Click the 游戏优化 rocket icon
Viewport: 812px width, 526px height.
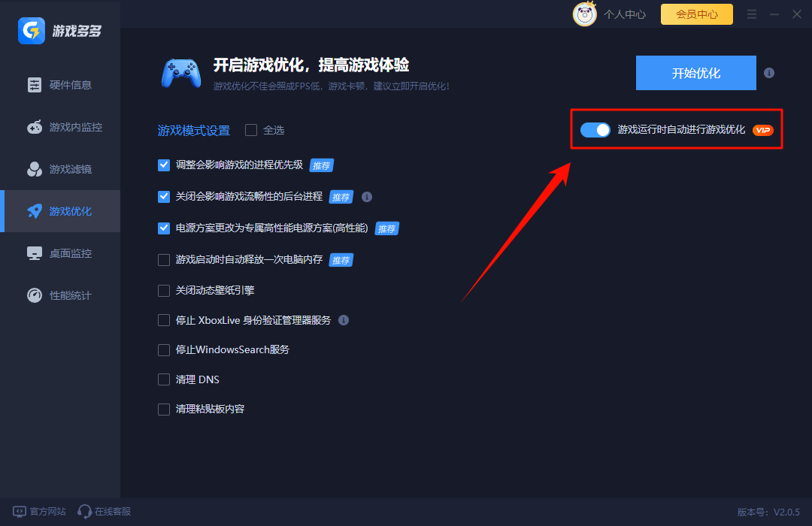35,211
